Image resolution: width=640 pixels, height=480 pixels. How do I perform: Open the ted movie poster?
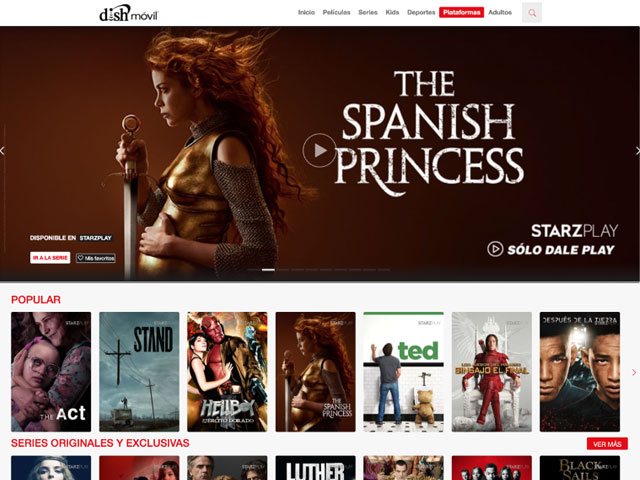403,372
